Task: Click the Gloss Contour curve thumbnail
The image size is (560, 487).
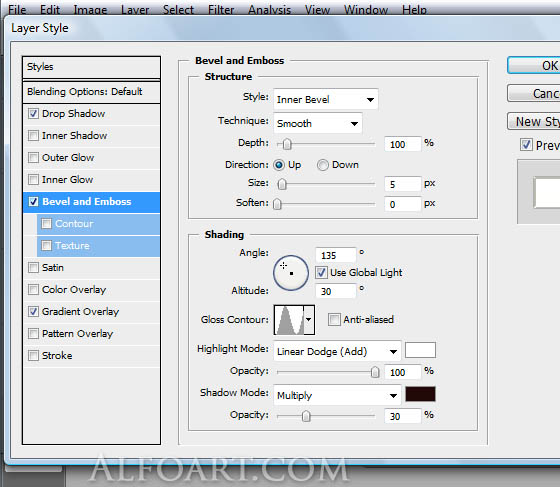Action: 289,320
